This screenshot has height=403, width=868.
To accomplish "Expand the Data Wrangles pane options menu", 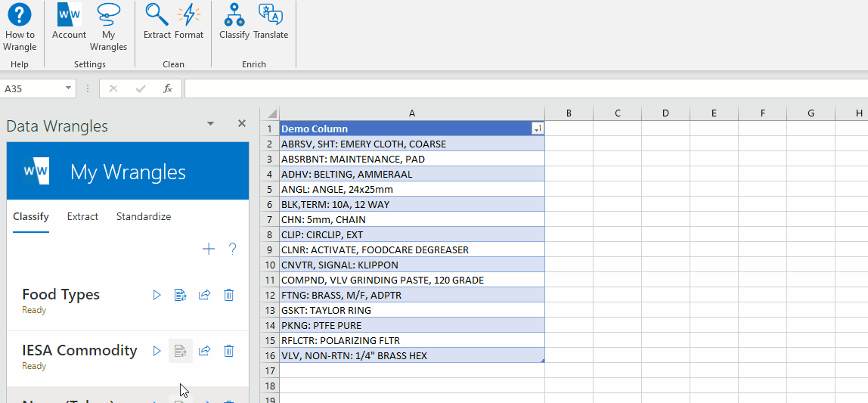I will tap(210, 124).
